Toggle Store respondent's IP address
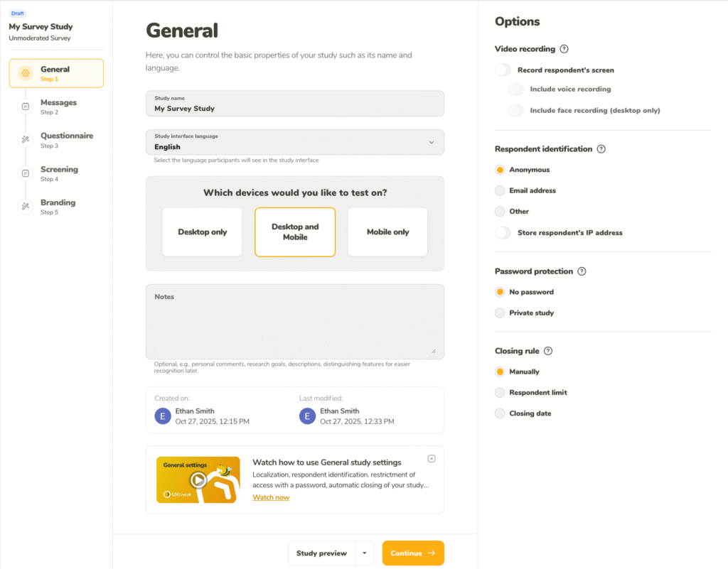The height and width of the screenshot is (569, 728). 503,232
